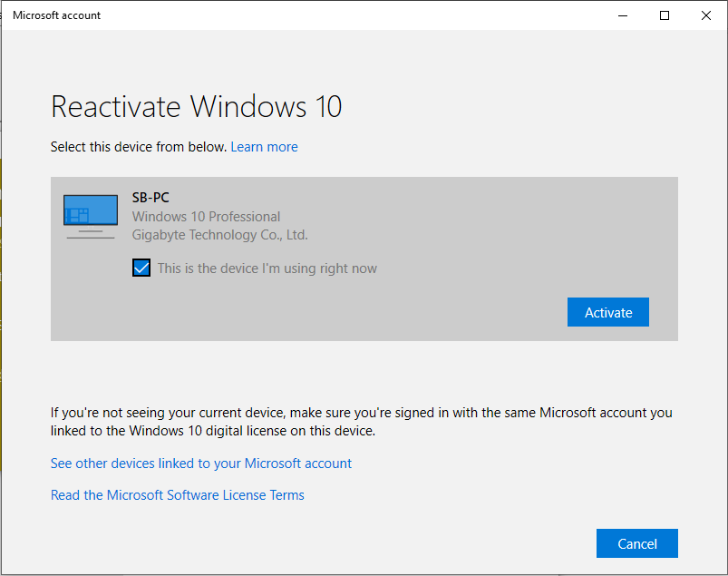
Task: Read the Microsoft Software License Terms
Action: [178, 495]
